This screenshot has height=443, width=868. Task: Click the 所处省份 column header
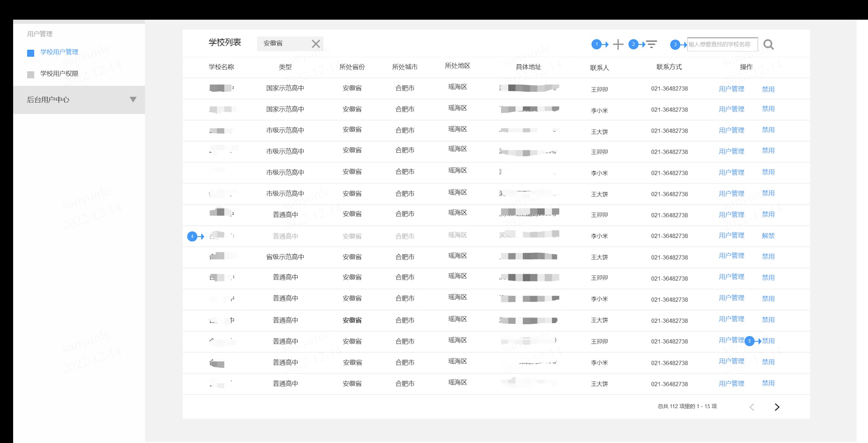click(x=352, y=67)
